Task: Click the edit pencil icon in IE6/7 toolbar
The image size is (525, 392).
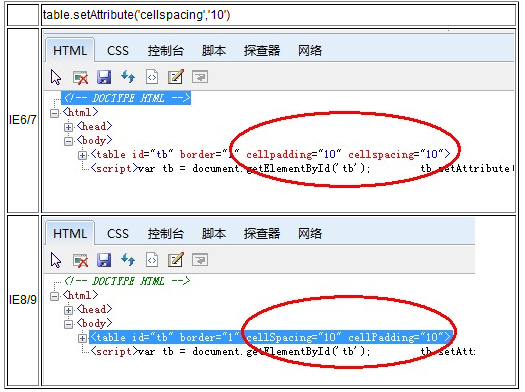Action: (176, 77)
